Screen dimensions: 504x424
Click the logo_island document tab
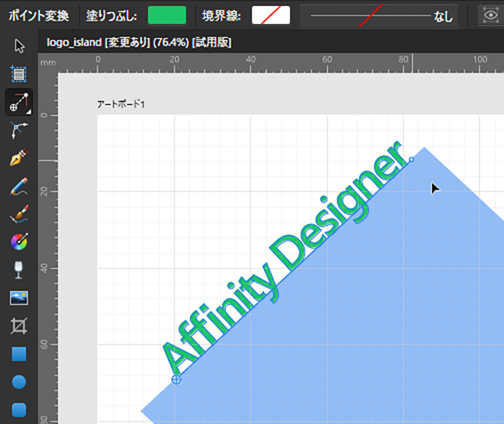tap(139, 42)
